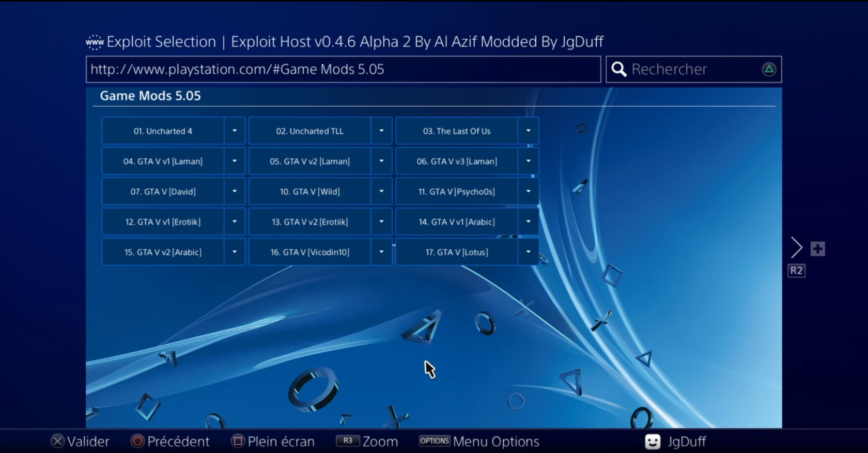The height and width of the screenshot is (453, 868).
Task: Click the Rechercher search field
Action: (693, 69)
